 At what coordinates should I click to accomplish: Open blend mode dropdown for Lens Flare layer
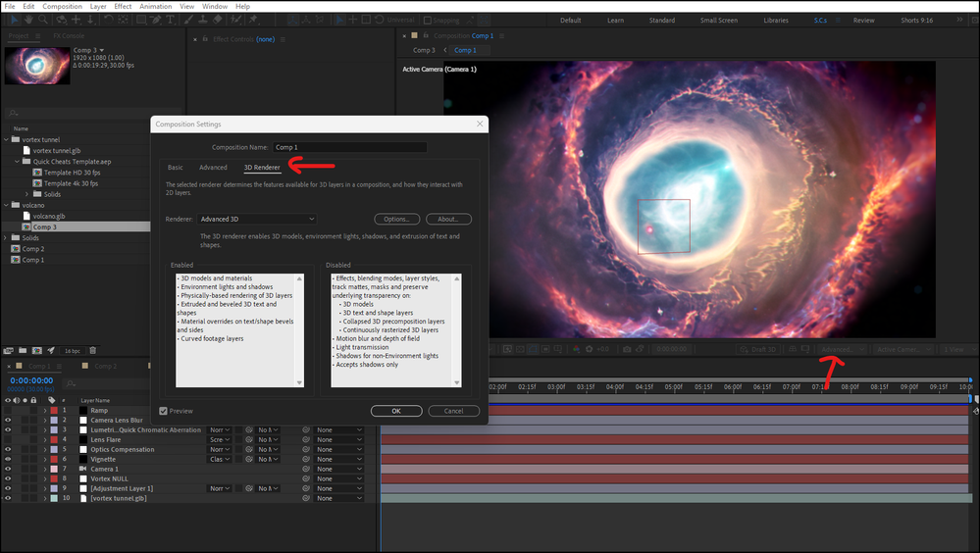pyautogui.click(x=220, y=440)
